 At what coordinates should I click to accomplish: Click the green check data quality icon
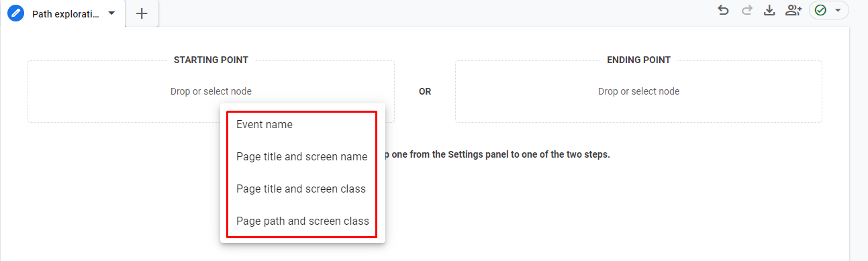coord(820,10)
